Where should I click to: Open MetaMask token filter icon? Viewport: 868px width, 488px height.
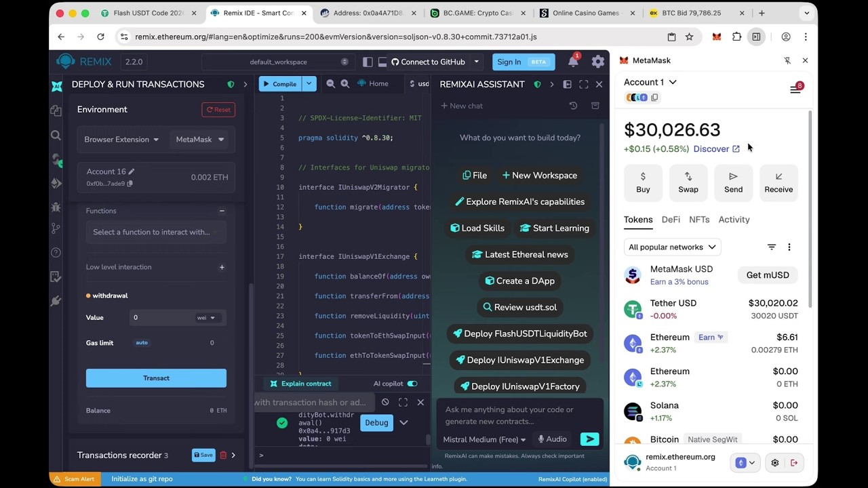pos(771,247)
